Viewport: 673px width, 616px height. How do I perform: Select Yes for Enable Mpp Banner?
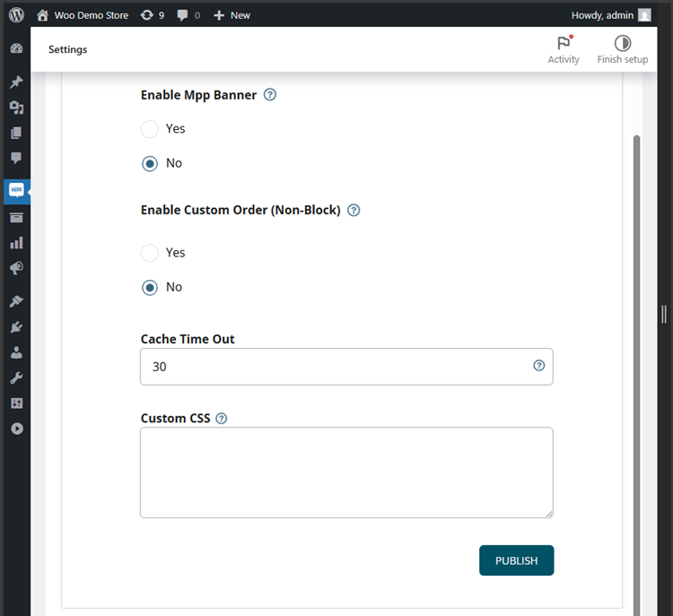pos(150,129)
